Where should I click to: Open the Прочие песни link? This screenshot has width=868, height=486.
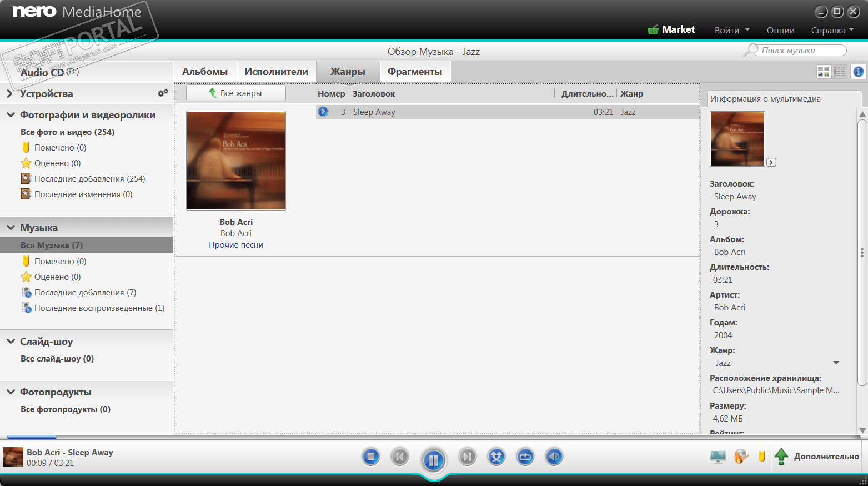236,245
